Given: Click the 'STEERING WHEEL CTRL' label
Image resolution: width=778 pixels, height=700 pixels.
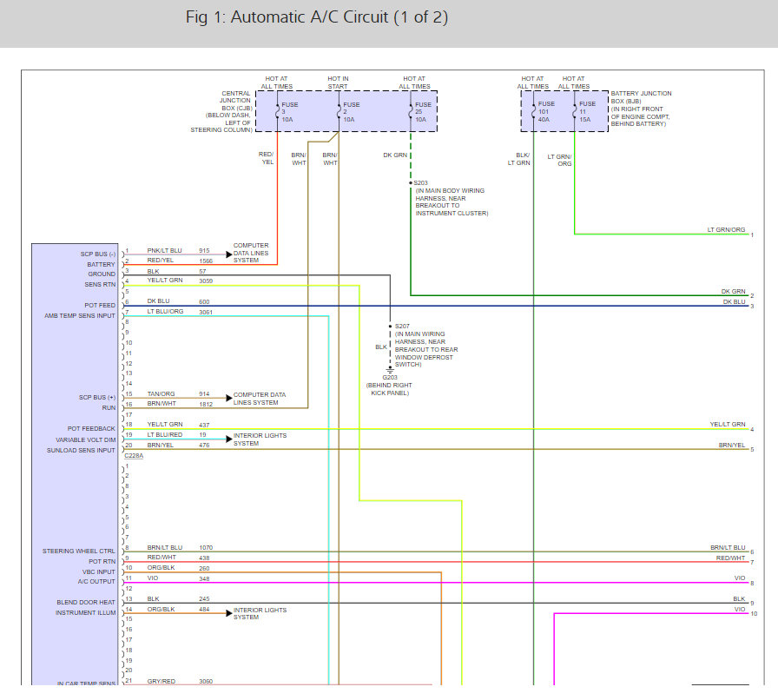Looking at the screenshot, I should point(78,551).
